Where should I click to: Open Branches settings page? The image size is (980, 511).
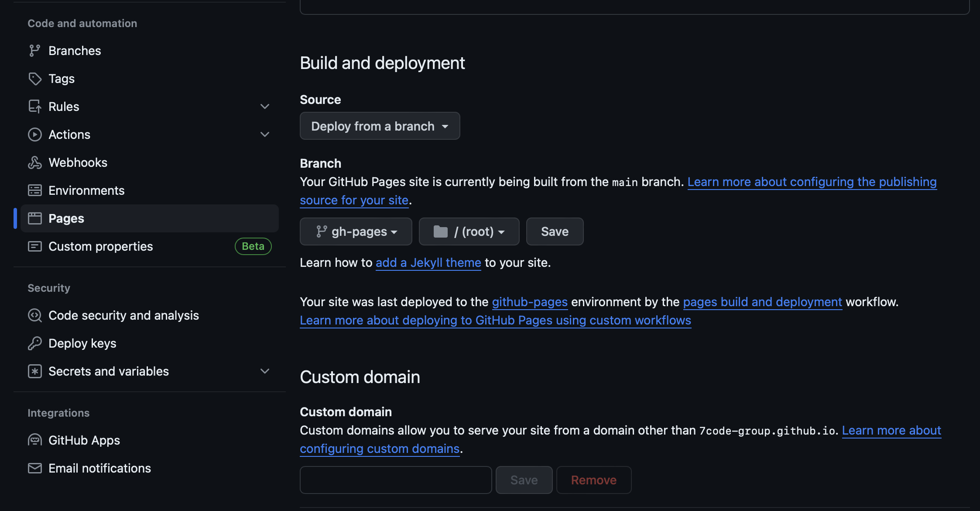pyautogui.click(x=150, y=51)
